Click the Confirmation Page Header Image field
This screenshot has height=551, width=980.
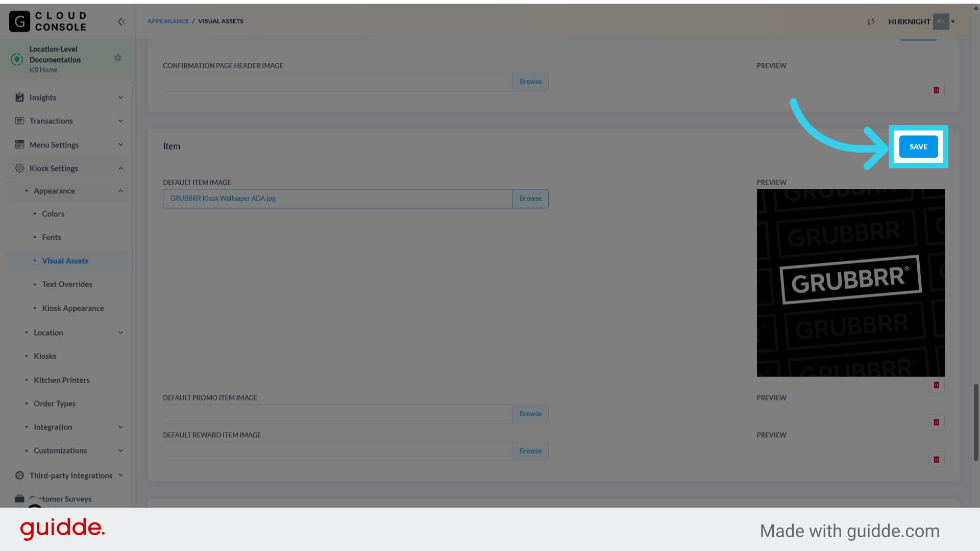337,82
